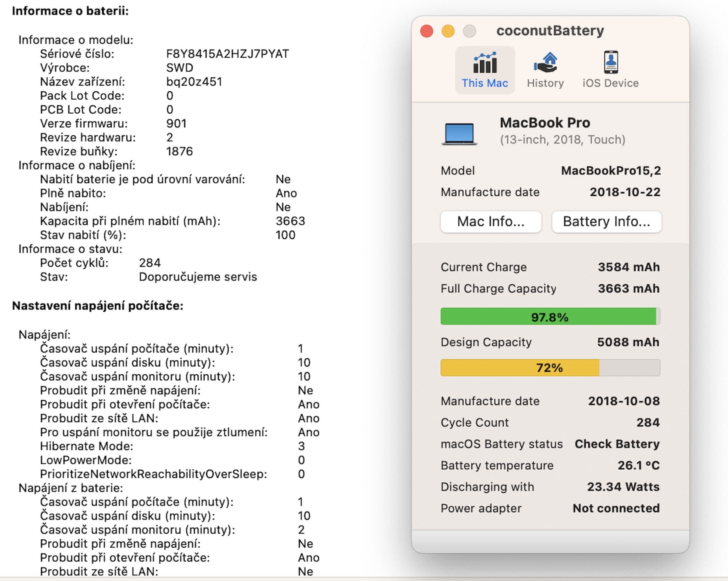Screen dimensions: 728x581
Task: Click the red close window button
Action: coord(427,31)
